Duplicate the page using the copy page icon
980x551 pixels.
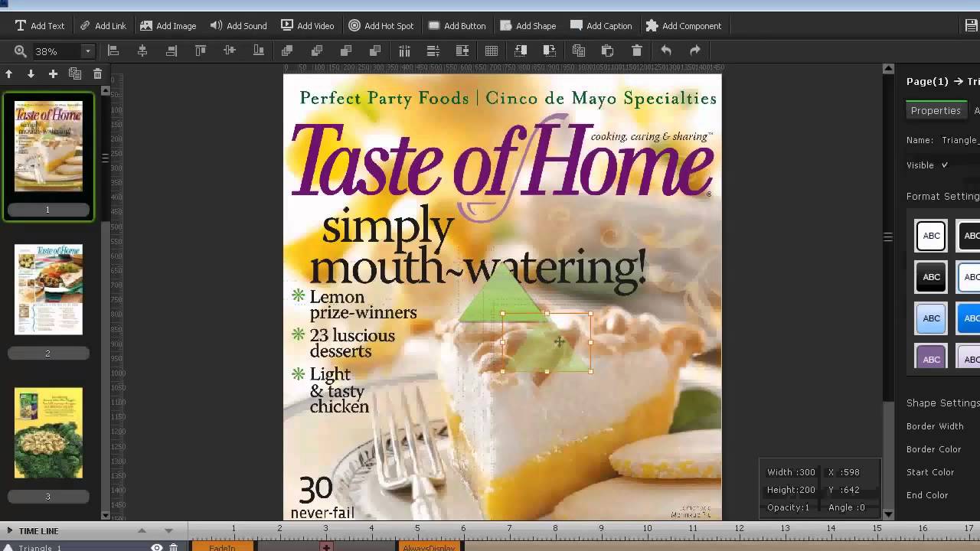(75, 74)
